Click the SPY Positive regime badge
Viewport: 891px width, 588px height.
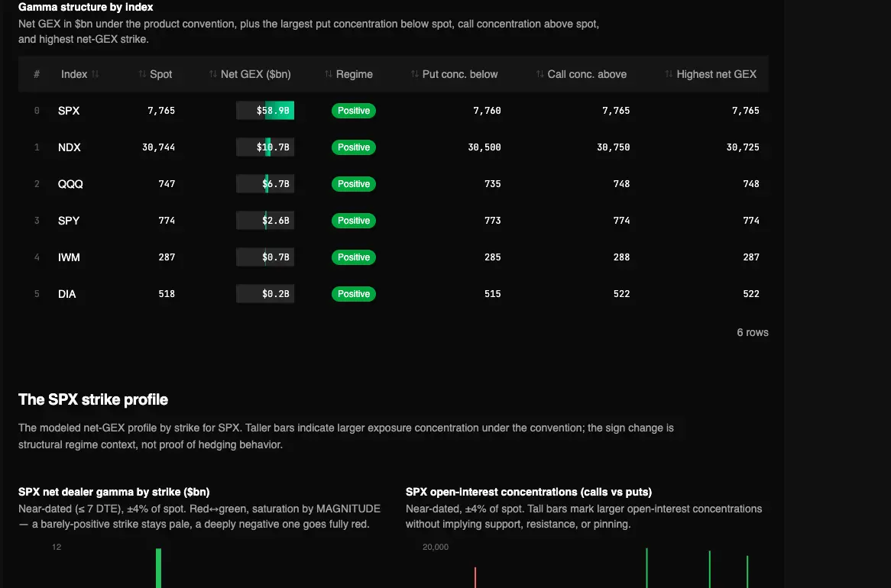point(354,221)
